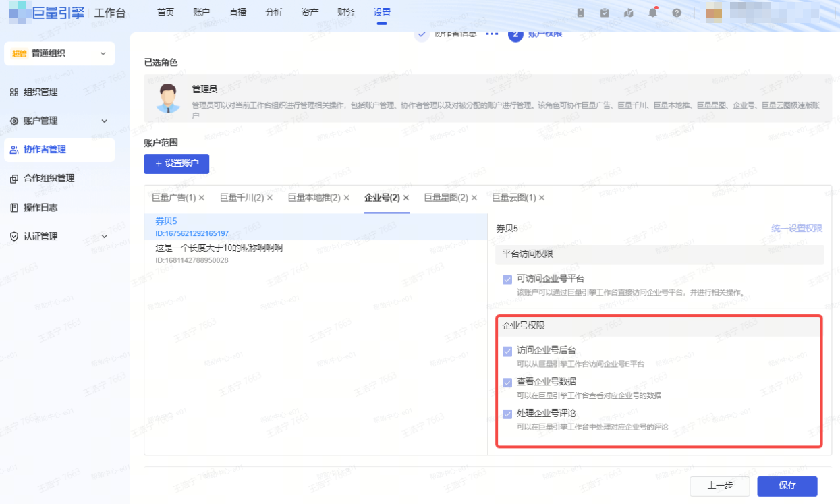Switch to the 巨量广告(1) tab
The height and width of the screenshot is (504, 840).
(173, 198)
